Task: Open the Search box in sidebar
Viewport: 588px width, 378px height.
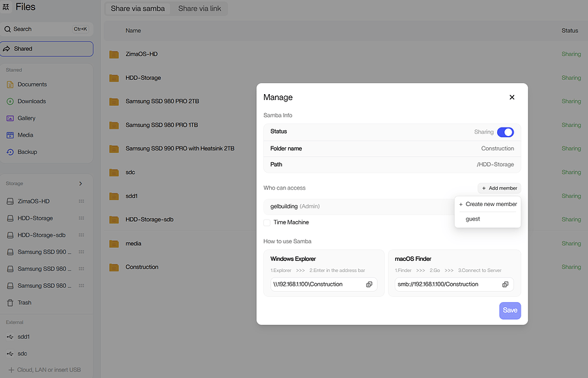Action: [x=46, y=29]
